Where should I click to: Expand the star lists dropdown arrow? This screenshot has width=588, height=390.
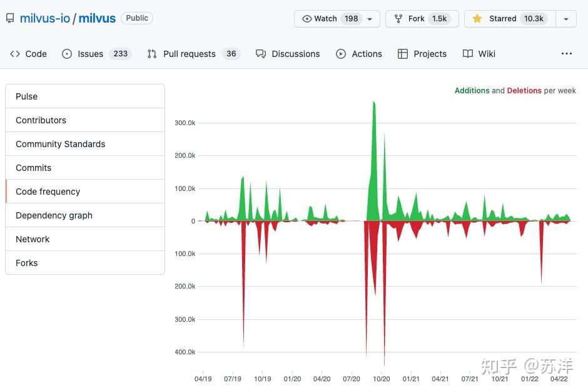(x=566, y=19)
